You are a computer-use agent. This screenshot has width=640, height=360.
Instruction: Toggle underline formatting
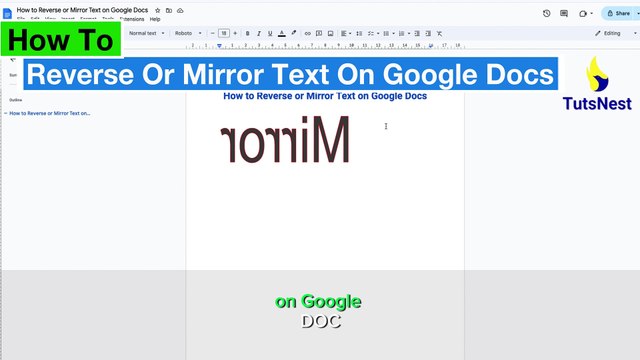click(270, 33)
